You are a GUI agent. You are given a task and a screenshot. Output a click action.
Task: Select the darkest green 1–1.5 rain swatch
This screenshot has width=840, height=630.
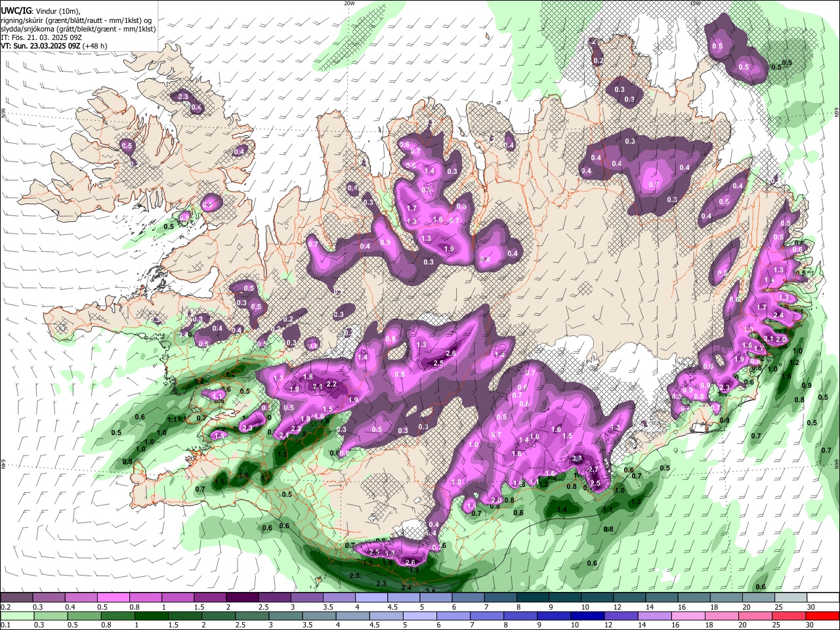pos(152,616)
